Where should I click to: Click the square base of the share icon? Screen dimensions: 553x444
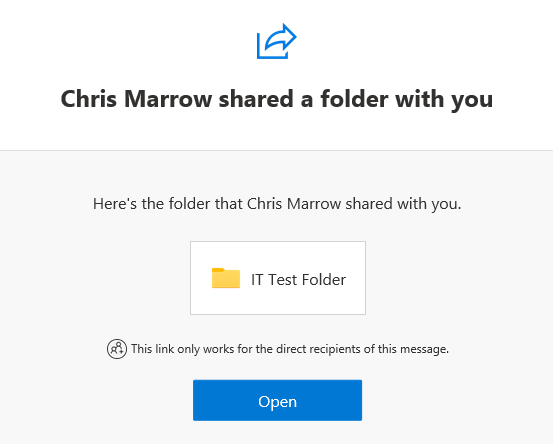pyautogui.click(x=268, y=51)
